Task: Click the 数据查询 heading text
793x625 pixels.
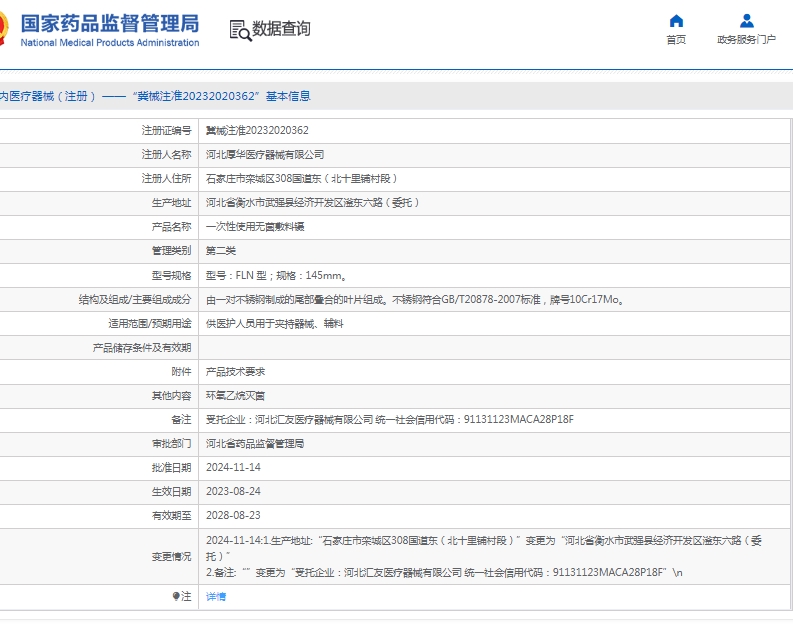Action: click(281, 29)
